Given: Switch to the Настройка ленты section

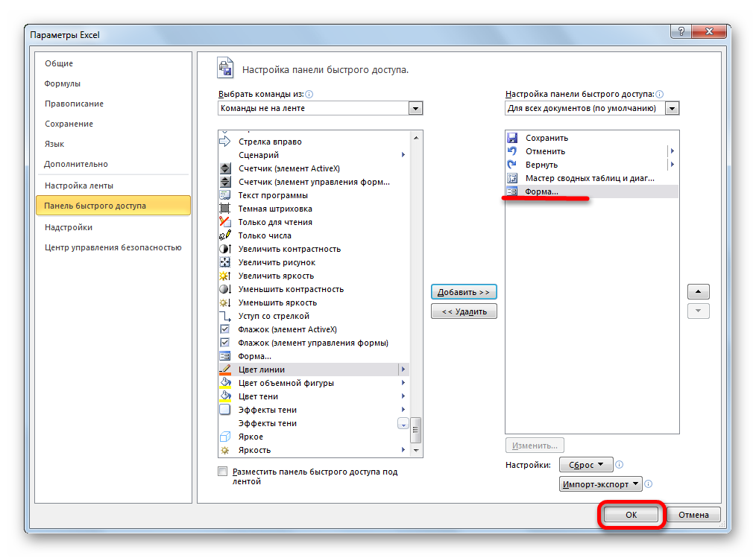Looking at the screenshot, I should [x=78, y=186].
